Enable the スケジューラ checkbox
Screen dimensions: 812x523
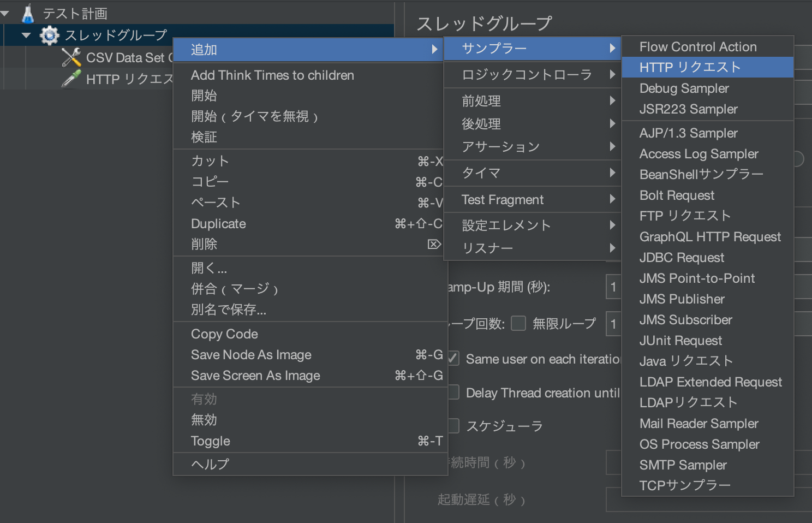tap(453, 426)
